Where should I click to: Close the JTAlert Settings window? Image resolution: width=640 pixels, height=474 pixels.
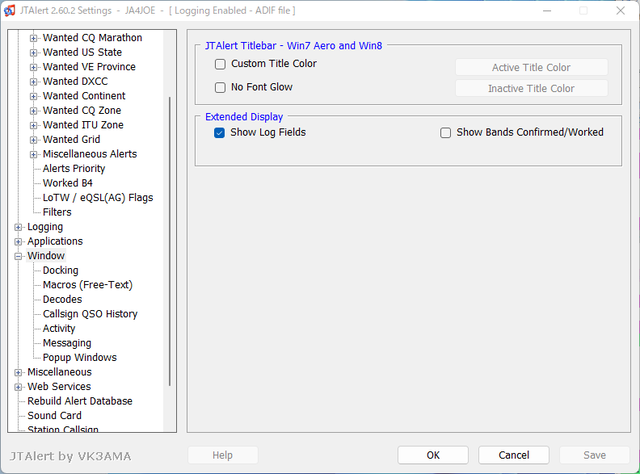(620, 11)
